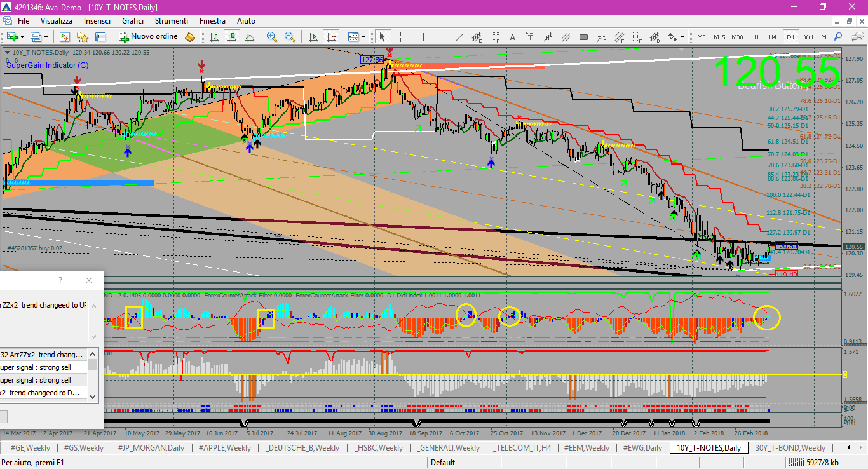868x469 pixels.
Task: Switch to _DEUTSCHE_B,Weekly chart tab
Action: tap(303, 447)
